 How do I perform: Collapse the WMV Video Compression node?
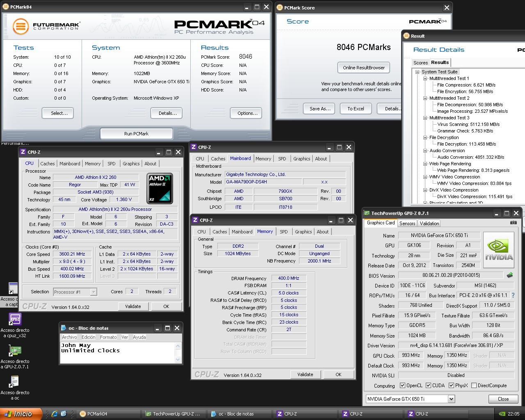[425, 177]
